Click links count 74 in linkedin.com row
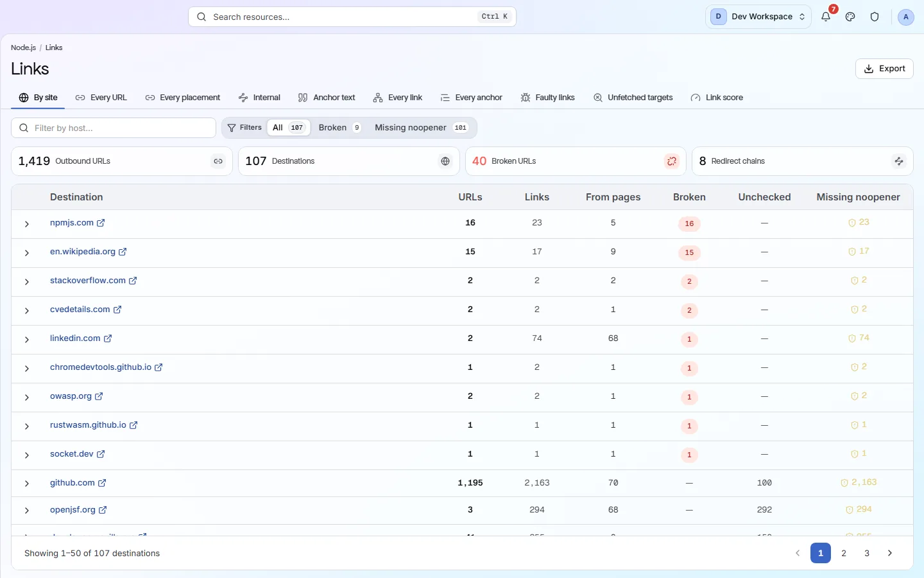Image resolution: width=924 pixels, height=578 pixels. (x=537, y=338)
